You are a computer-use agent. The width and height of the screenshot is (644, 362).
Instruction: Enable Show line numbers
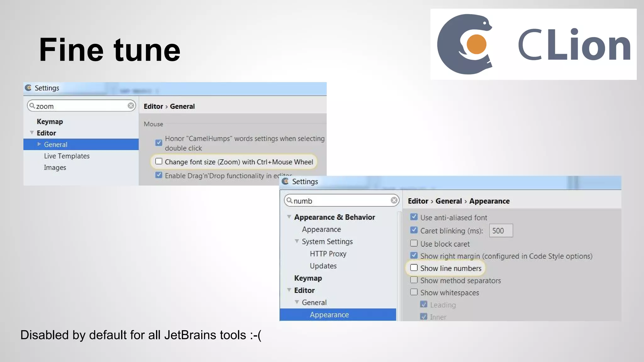(414, 268)
